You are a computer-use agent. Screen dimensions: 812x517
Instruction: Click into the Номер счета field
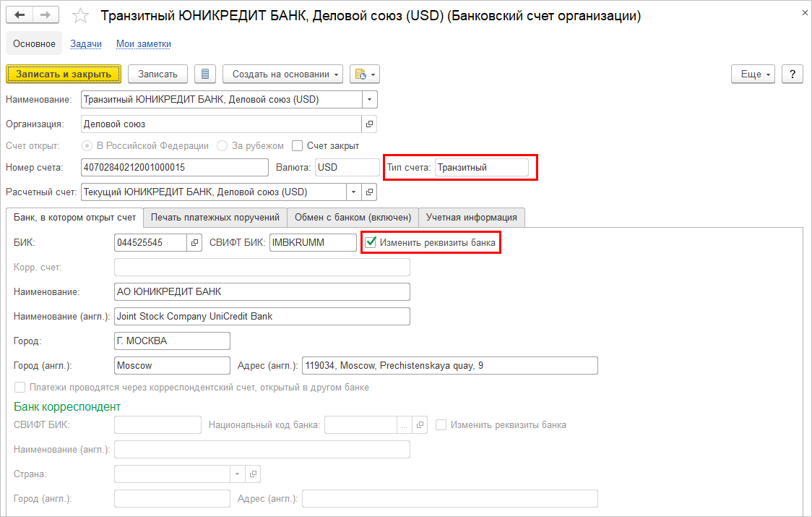175,168
